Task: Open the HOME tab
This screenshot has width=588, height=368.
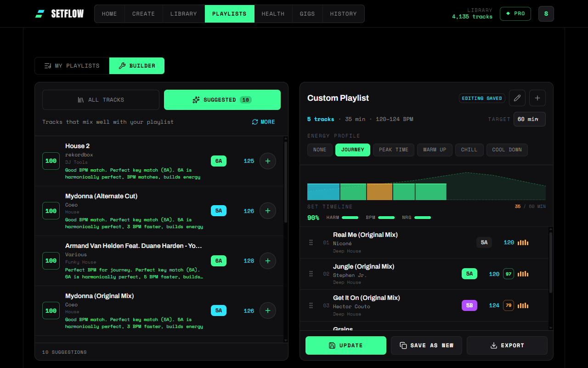Action: [x=109, y=14]
